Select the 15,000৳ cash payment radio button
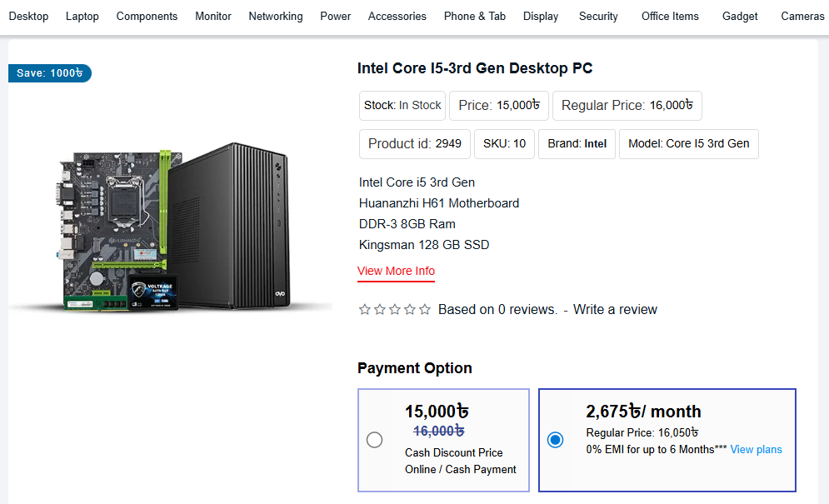The width and height of the screenshot is (829, 504). (374, 440)
